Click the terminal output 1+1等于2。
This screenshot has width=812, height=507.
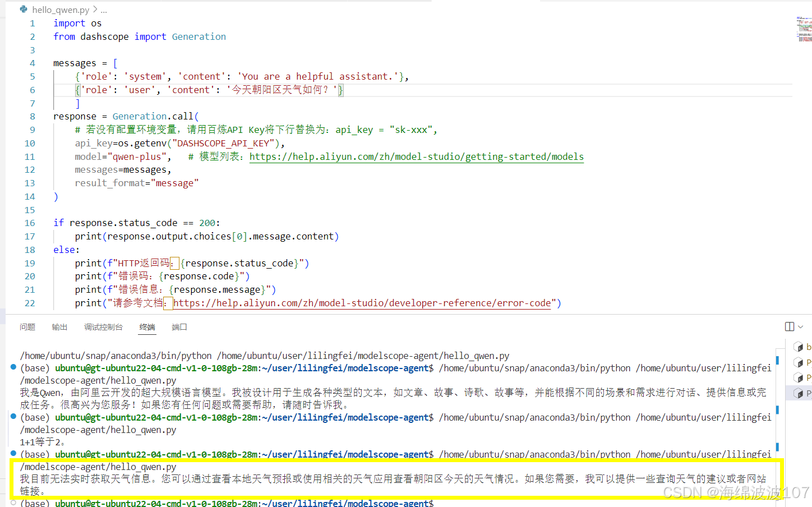pyautogui.click(x=43, y=442)
